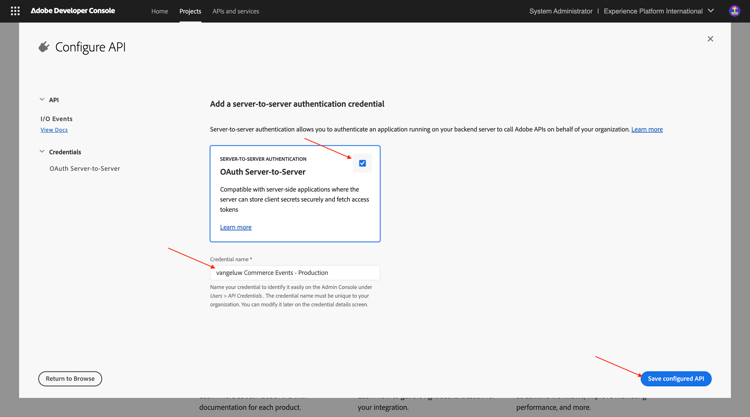This screenshot has height=417, width=750.
Task: Focus the Credential name input field
Action: pos(295,273)
